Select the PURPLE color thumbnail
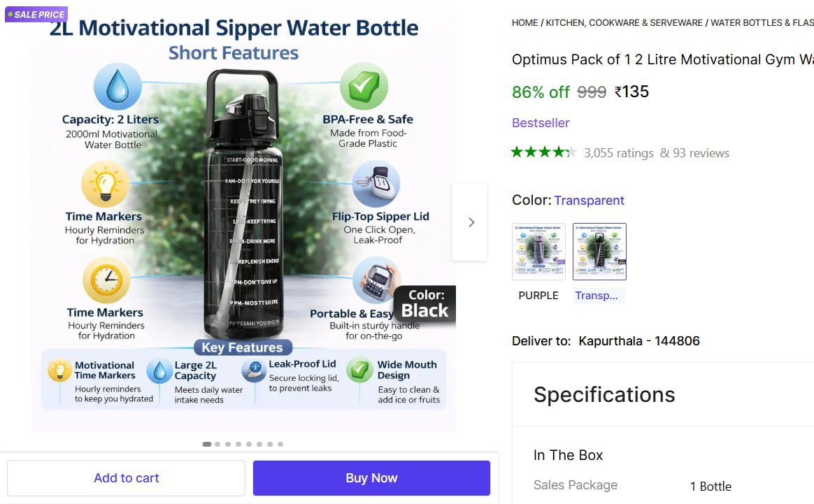 click(538, 252)
